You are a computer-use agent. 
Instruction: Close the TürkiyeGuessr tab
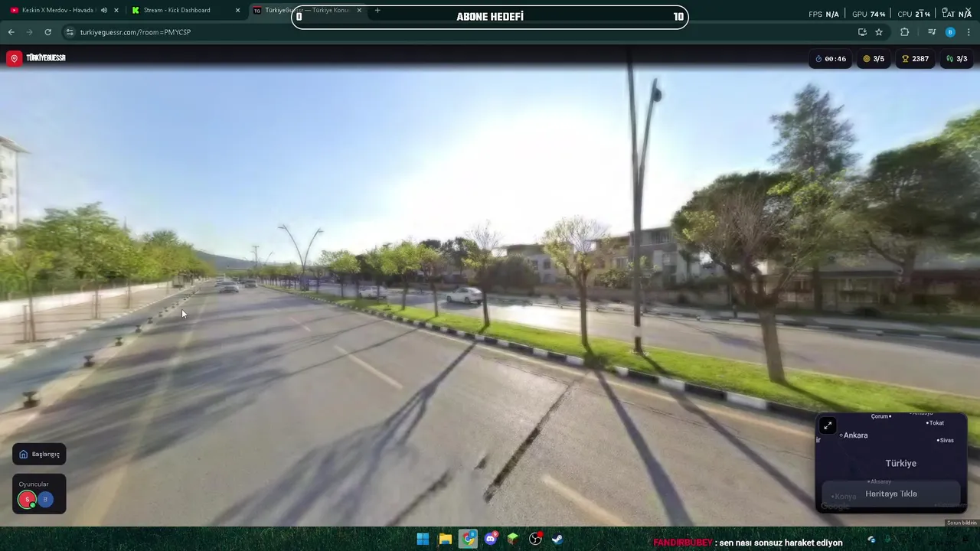click(x=359, y=10)
